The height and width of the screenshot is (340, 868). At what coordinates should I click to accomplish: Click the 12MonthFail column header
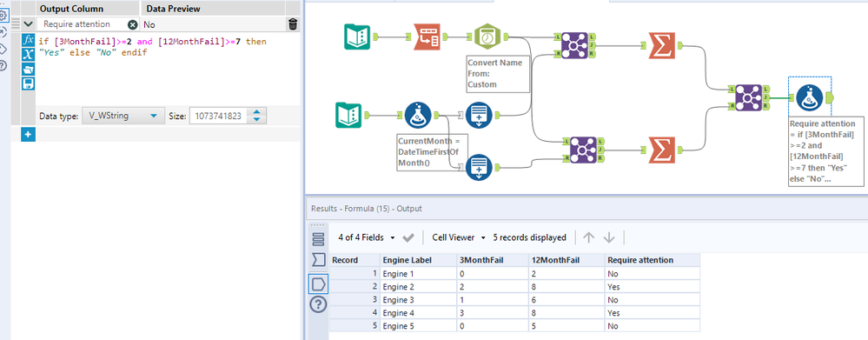[x=567, y=260]
